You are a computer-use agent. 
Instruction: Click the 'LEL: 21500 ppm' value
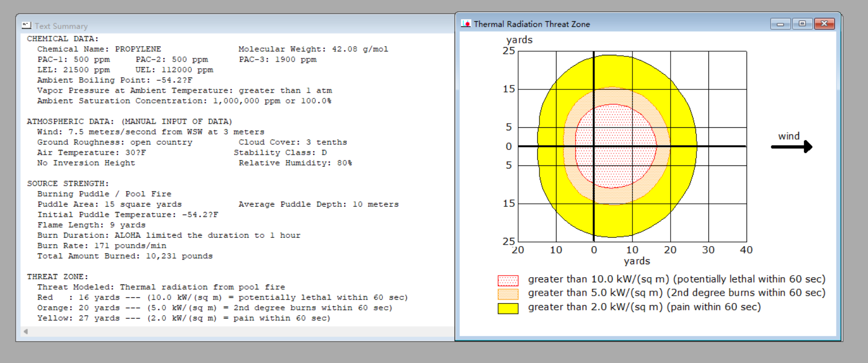(x=73, y=70)
